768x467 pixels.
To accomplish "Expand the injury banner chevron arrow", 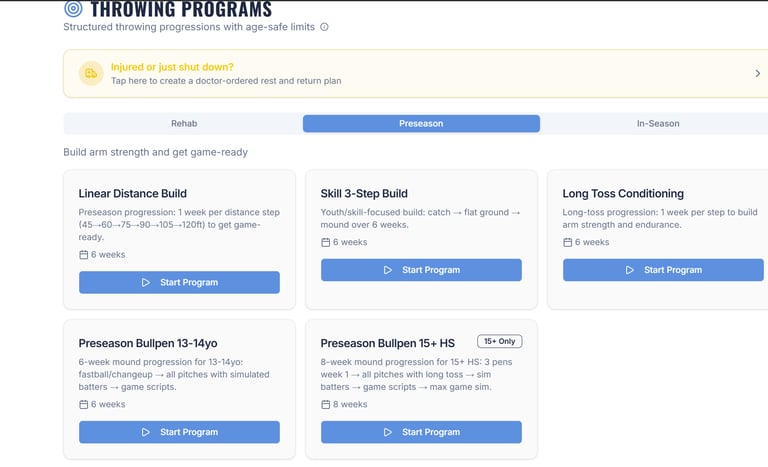I will 757,73.
